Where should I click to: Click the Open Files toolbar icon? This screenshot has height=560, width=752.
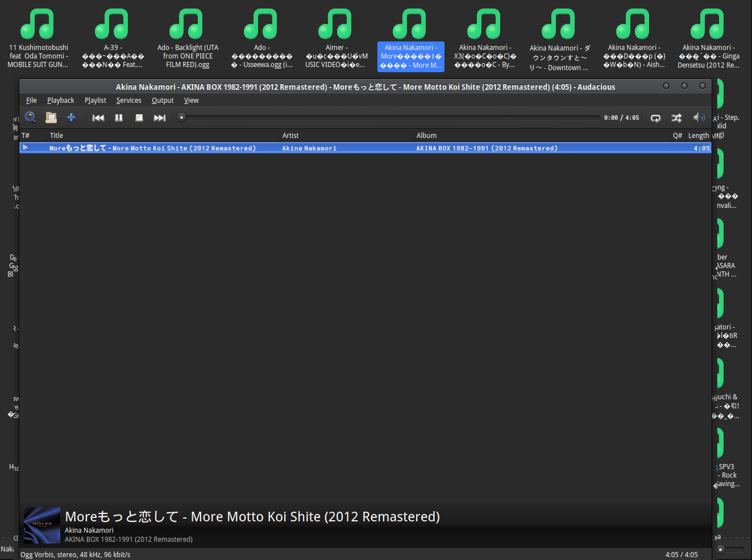pyautogui.click(x=51, y=118)
